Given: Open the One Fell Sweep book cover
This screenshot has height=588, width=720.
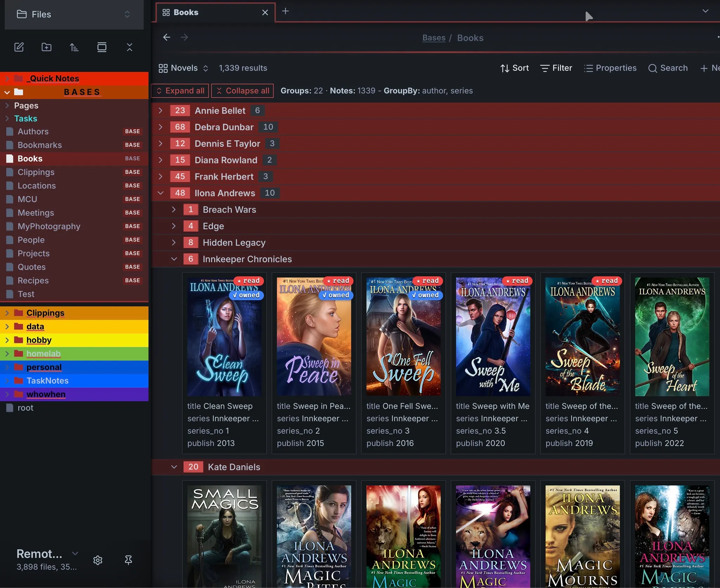Looking at the screenshot, I should coord(404,337).
